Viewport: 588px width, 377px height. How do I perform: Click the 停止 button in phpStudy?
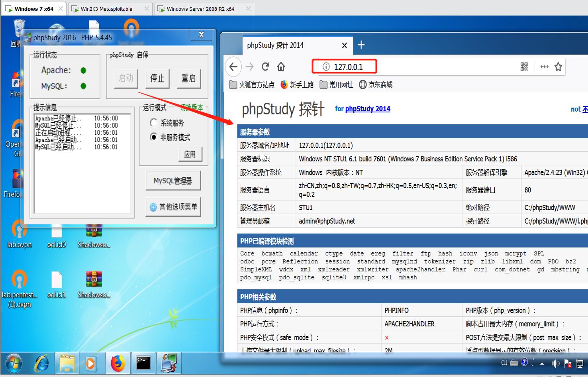tap(157, 78)
